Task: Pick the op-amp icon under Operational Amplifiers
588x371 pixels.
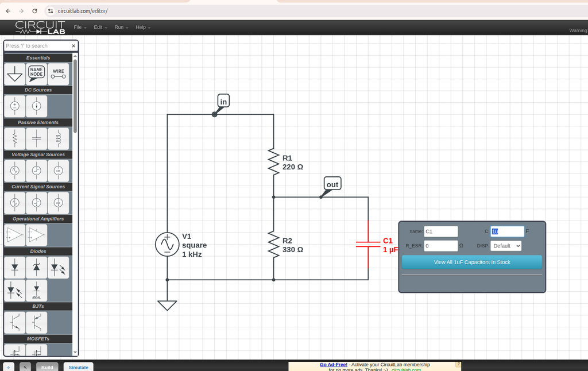Action: pos(14,235)
